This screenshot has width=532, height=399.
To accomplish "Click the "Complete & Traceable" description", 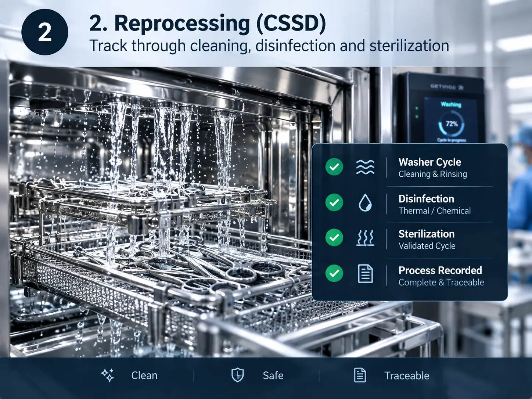I will coord(441,283).
